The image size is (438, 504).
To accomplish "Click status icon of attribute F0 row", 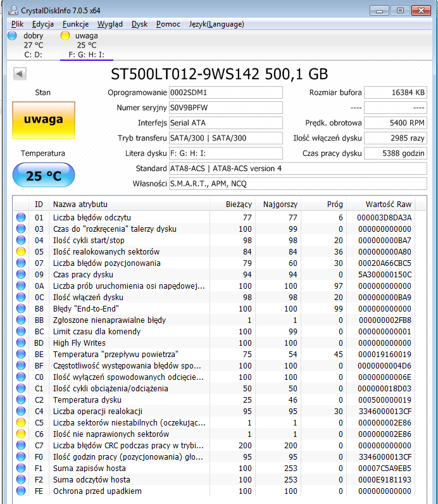I will [x=21, y=457].
